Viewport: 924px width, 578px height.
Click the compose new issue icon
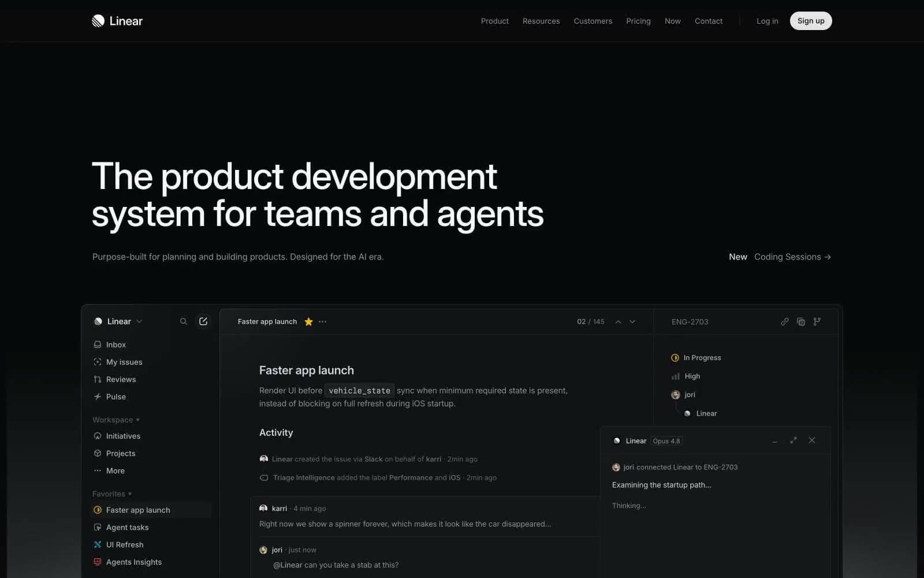203,321
